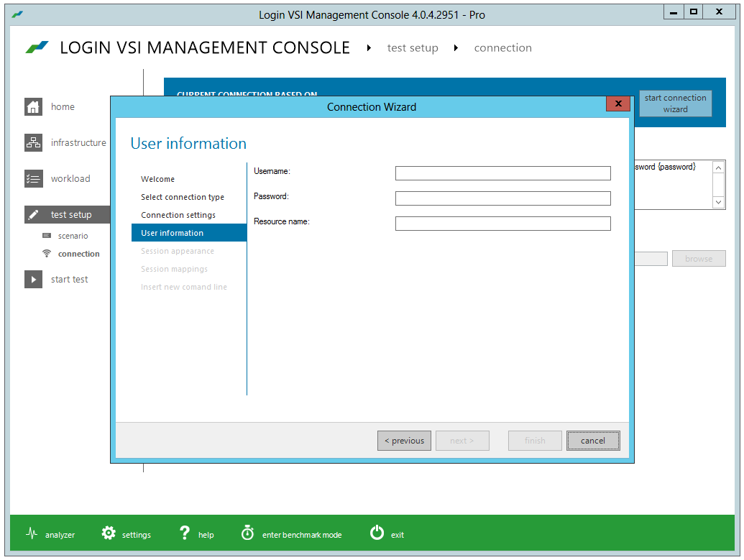The height and width of the screenshot is (560, 744).
Task: Select connection under test setup
Action: (x=79, y=254)
